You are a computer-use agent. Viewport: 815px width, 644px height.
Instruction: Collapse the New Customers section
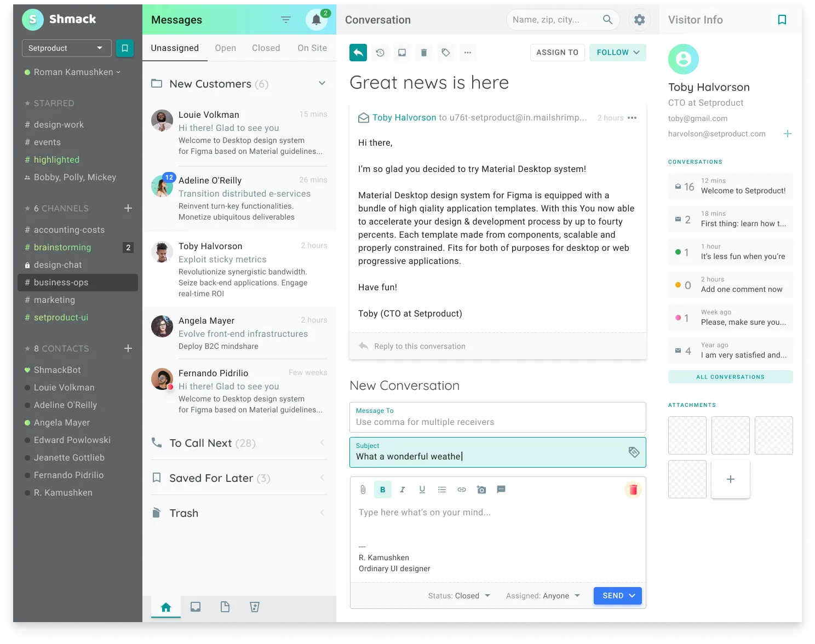point(322,83)
